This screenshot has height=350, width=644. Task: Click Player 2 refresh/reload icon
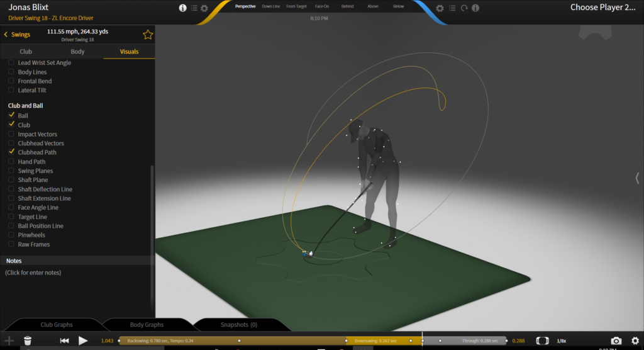tap(464, 8)
